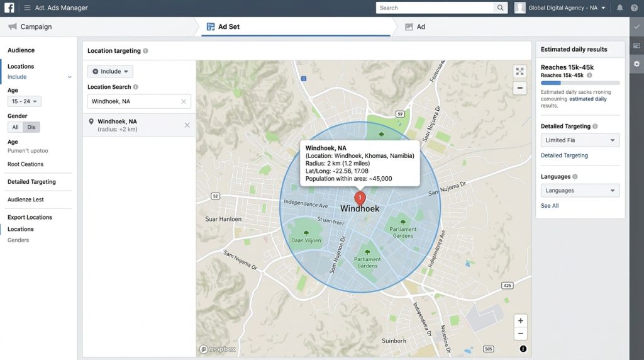Select Export Locations in left sidebar
The height and width of the screenshot is (360, 644).
tap(30, 217)
